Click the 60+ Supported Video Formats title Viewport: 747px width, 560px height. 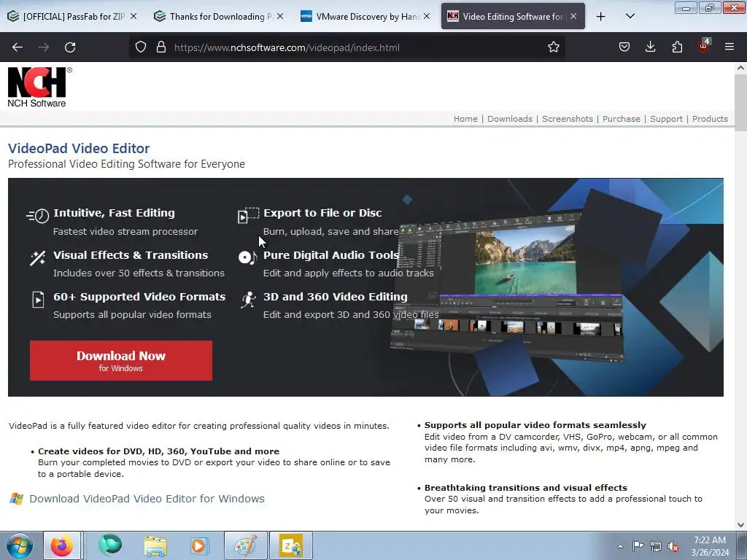[x=139, y=297]
